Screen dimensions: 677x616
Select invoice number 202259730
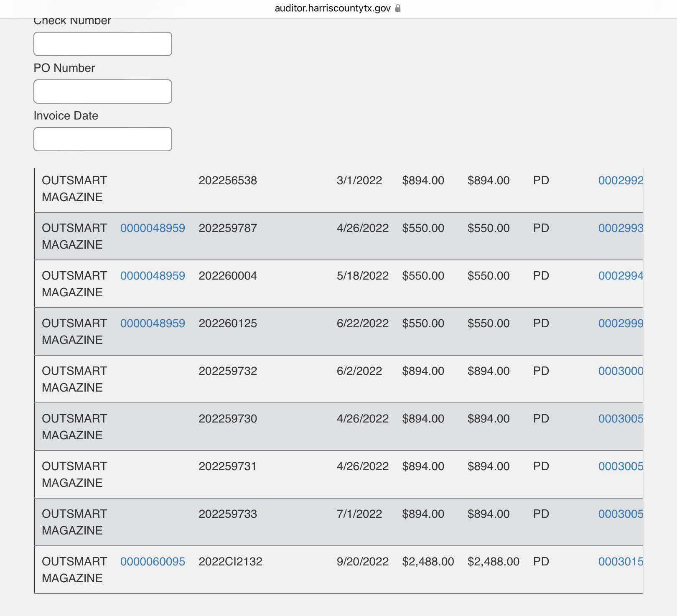click(x=228, y=419)
